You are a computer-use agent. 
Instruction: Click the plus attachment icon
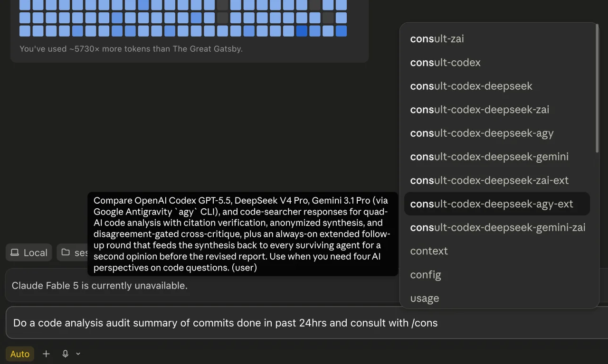tap(46, 354)
